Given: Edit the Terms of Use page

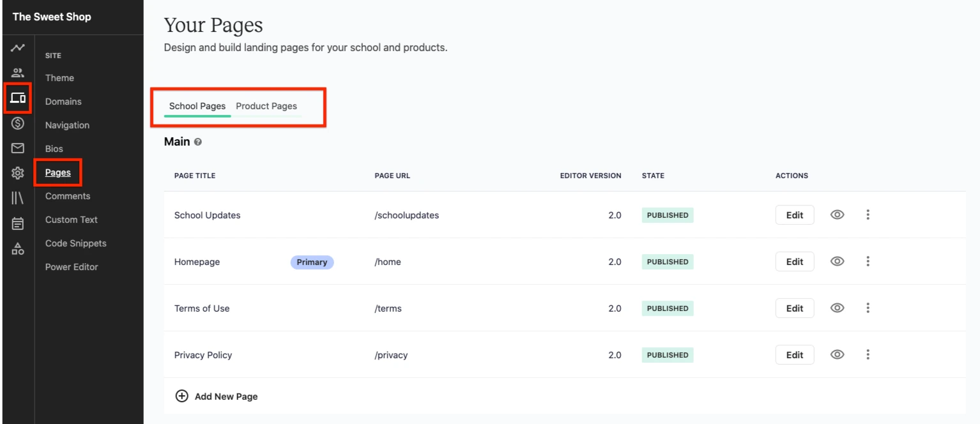Looking at the screenshot, I should pyautogui.click(x=795, y=308).
